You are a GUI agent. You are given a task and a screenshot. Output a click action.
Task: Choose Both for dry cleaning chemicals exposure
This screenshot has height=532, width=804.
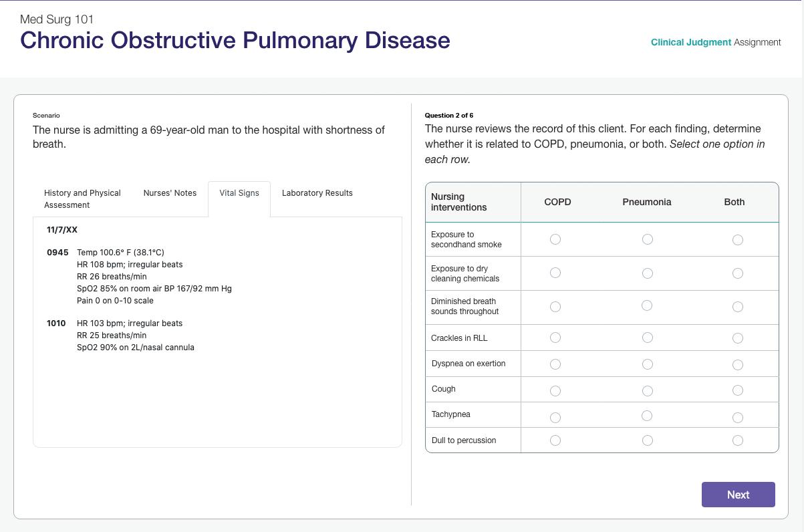tap(738, 273)
